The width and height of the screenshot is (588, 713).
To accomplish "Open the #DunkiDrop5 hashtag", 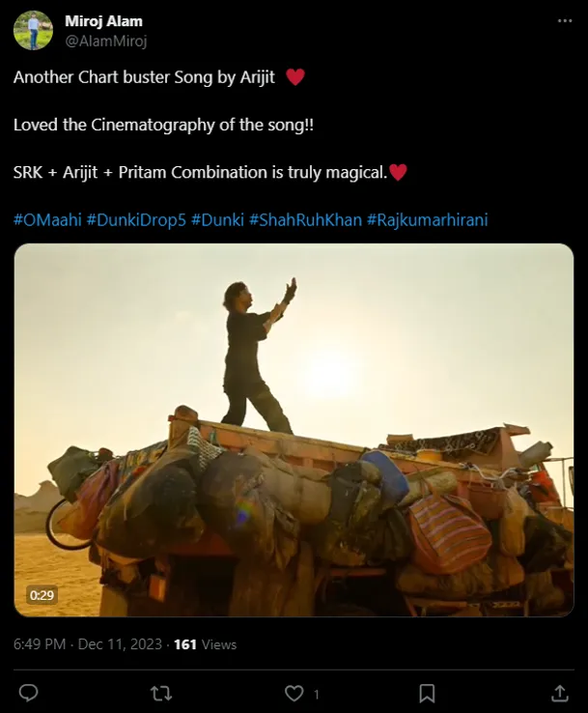I will (136, 219).
